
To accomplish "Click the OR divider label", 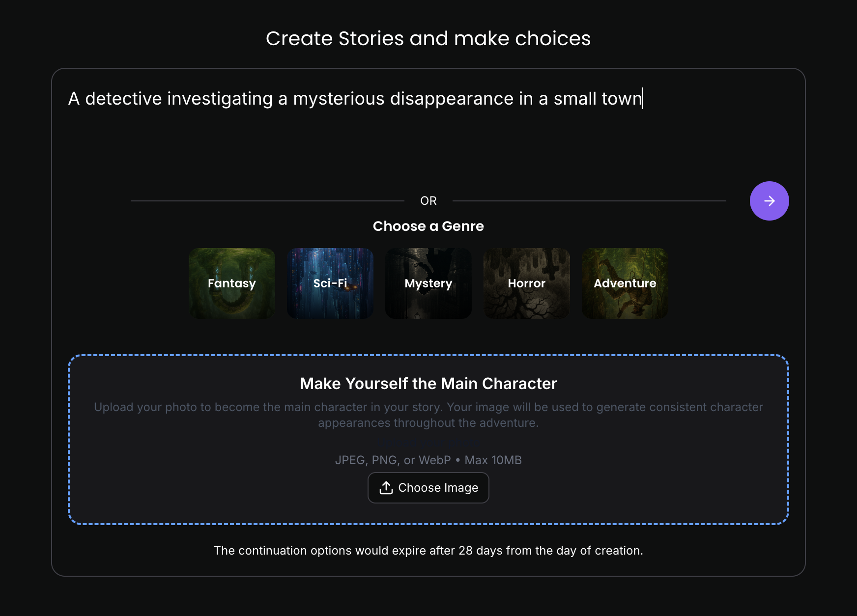I will (428, 201).
